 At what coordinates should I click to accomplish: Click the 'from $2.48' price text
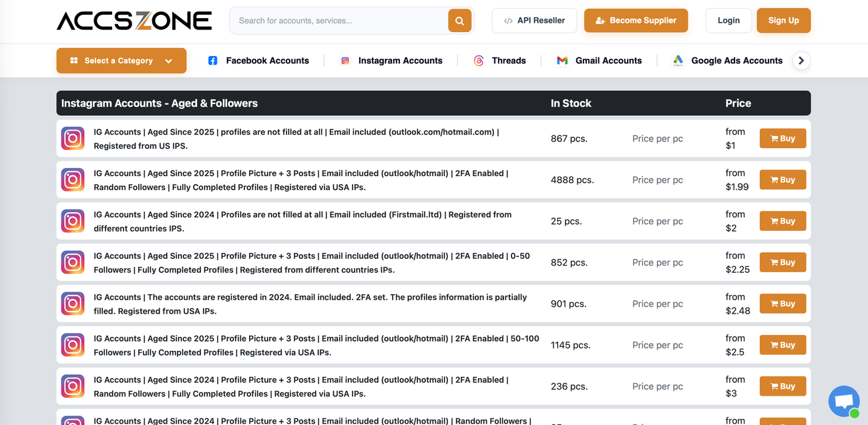(738, 304)
